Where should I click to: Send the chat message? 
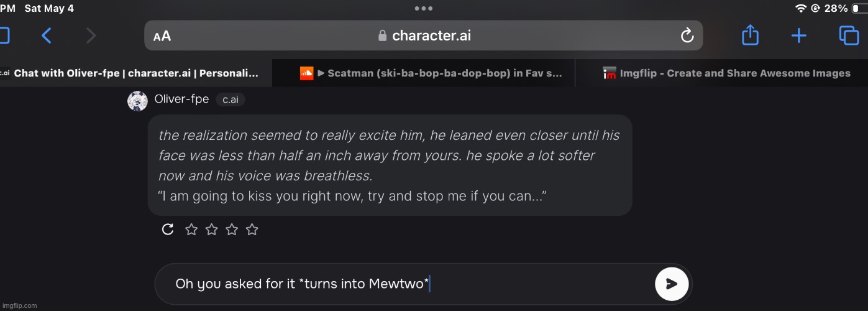[671, 284]
